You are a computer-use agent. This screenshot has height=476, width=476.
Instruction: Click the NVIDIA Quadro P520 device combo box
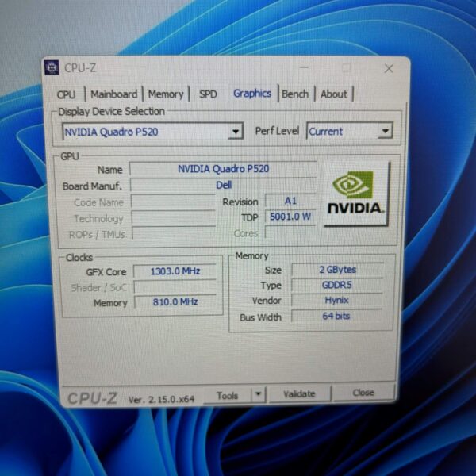[152, 131]
